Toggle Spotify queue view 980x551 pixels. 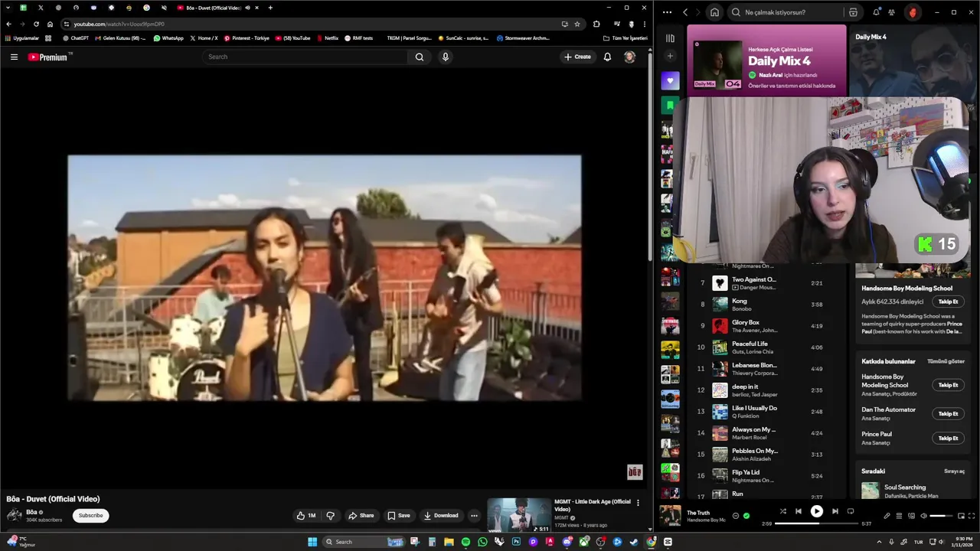899,516
